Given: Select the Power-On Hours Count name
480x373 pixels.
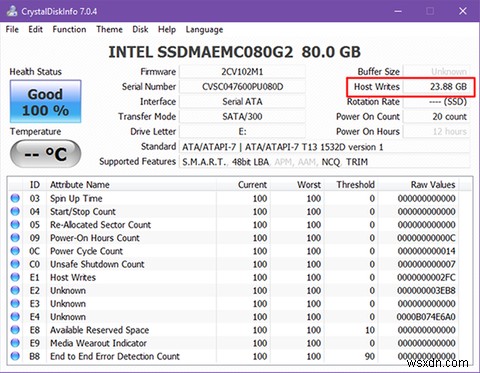Looking at the screenshot, I should coord(95,238).
